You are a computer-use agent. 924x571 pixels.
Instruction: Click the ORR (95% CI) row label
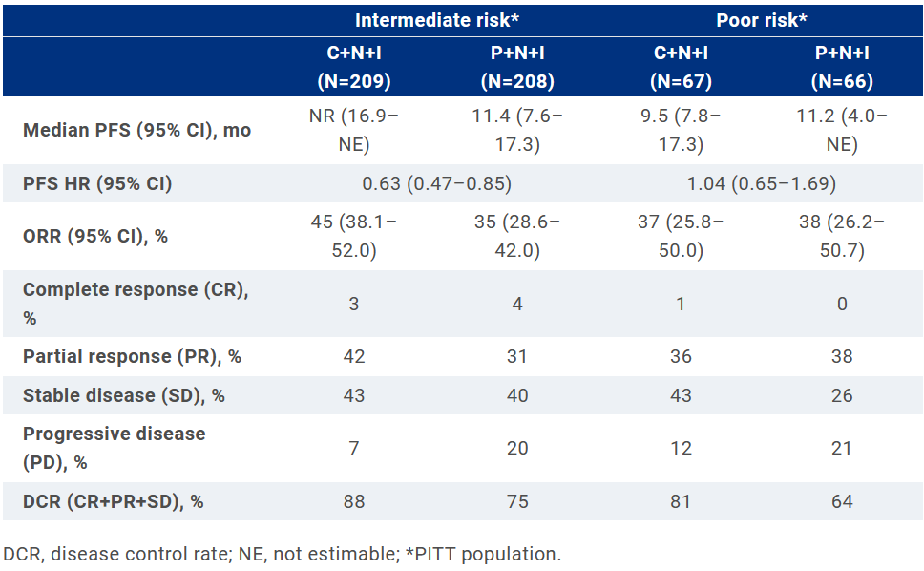tap(95, 236)
